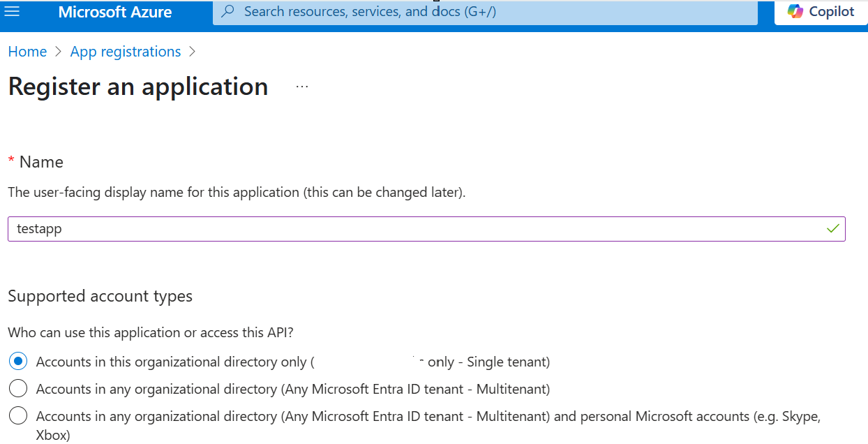Select multitenant and personal Microsoft accounts option

point(18,416)
